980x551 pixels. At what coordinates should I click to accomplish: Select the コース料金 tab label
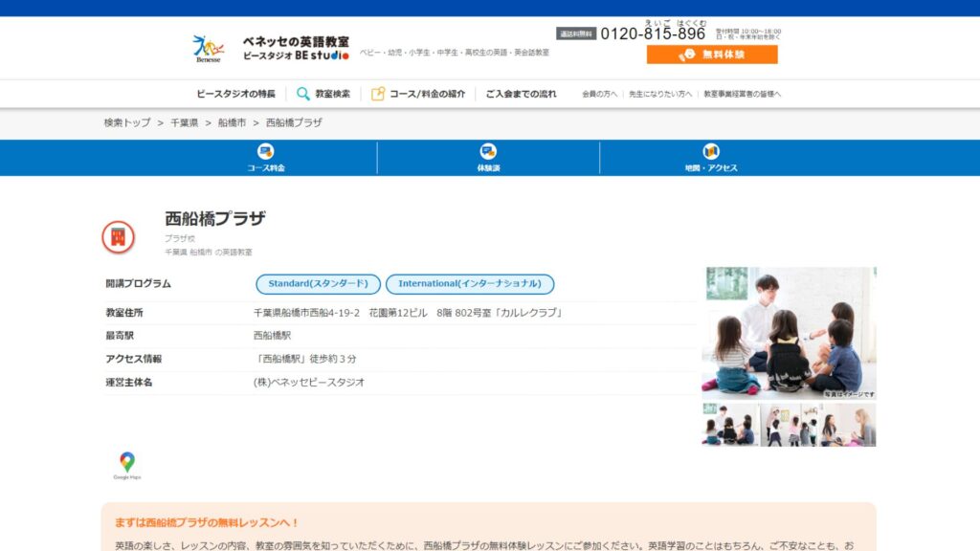(266, 168)
